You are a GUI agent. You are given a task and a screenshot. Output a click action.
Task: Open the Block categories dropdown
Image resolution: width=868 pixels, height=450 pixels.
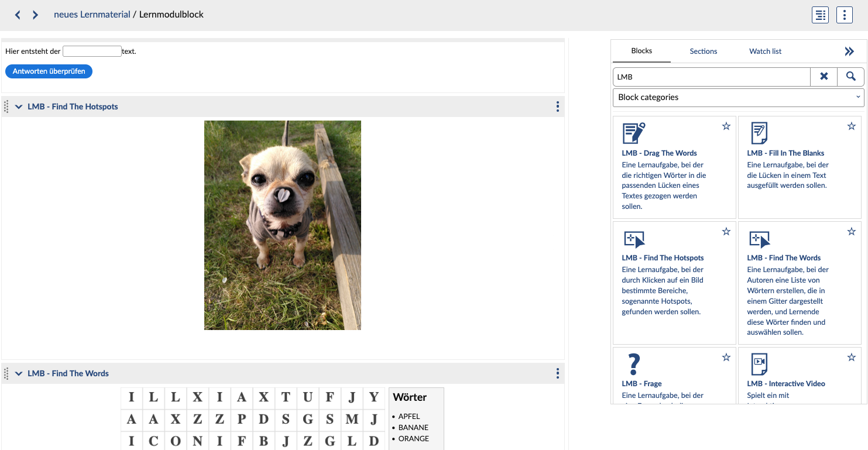[x=739, y=98]
